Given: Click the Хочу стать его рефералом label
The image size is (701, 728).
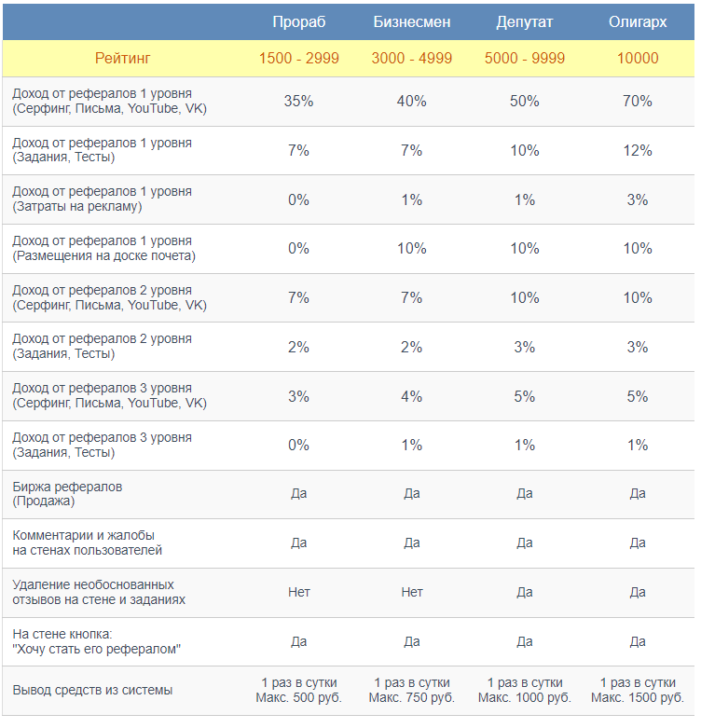Looking at the screenshot, I should click(x=97, y=644).
